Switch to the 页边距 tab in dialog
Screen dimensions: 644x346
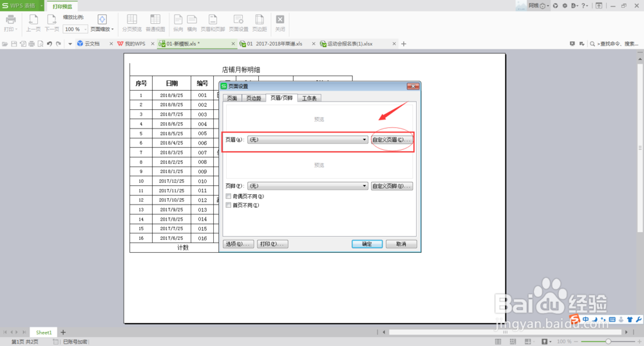point(253,98)
